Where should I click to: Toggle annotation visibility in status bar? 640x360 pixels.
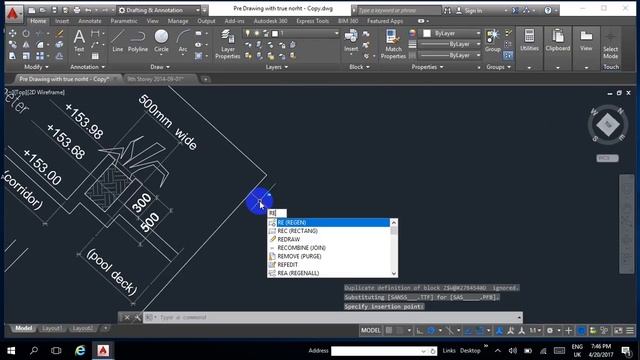coord(499,331)
